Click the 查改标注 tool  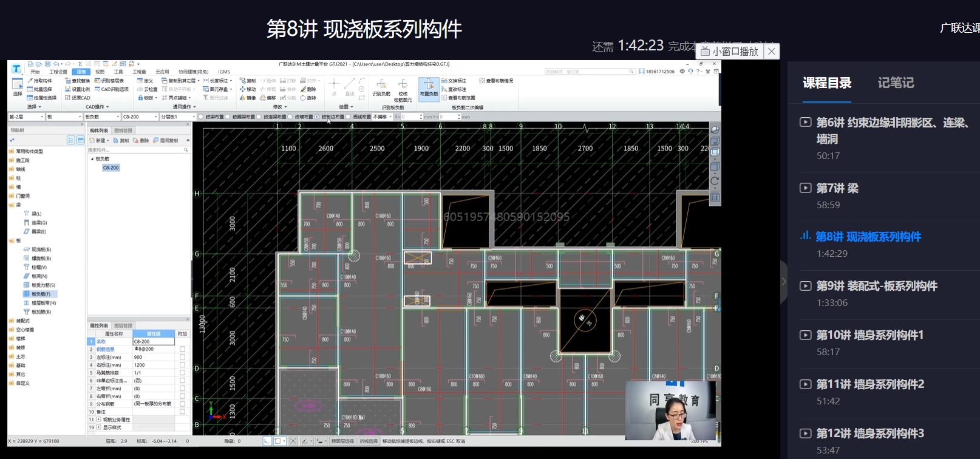pyautogui.click(x=454, y=89)
